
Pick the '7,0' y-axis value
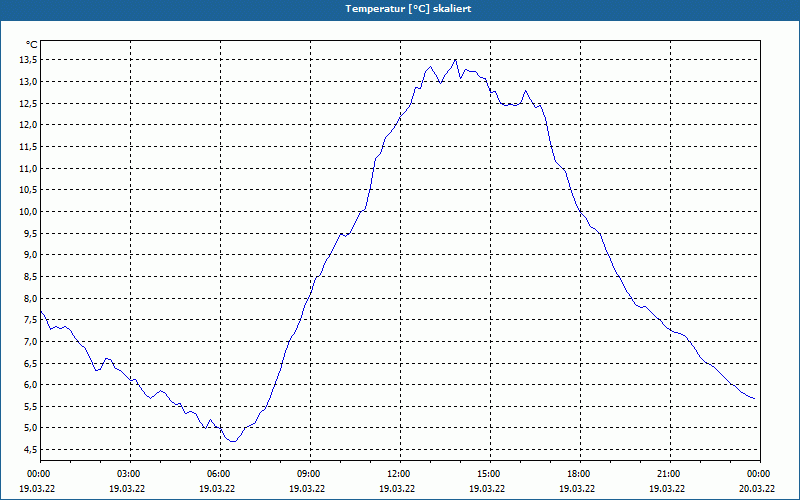(x=31, y=341)
